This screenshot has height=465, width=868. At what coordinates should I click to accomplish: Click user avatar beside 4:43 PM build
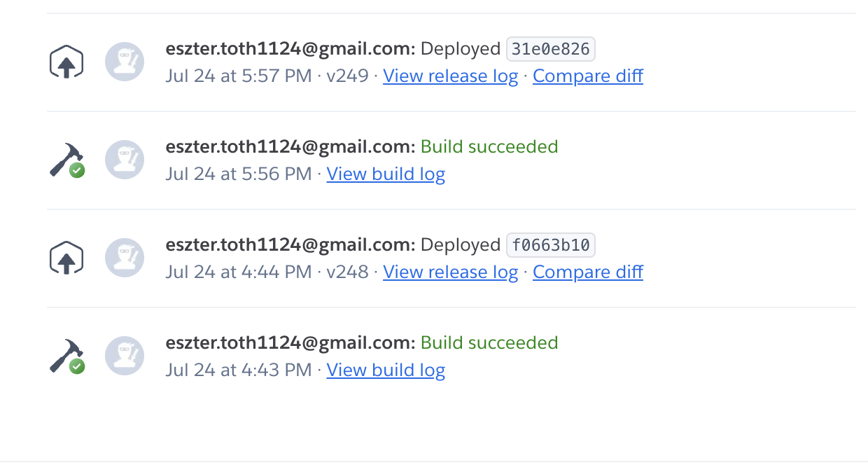click(125, 356)
